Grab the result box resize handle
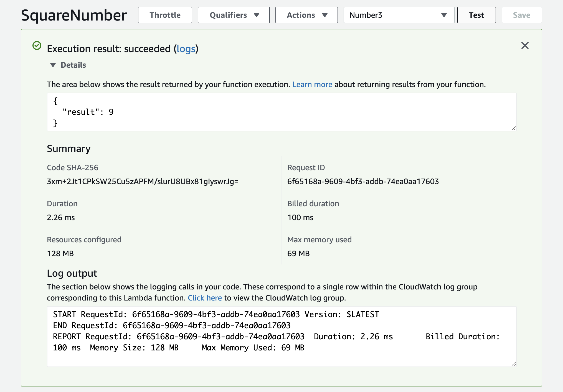Image resolution: width=563 pixels, height=392 pixels. (x=513, y=128)
